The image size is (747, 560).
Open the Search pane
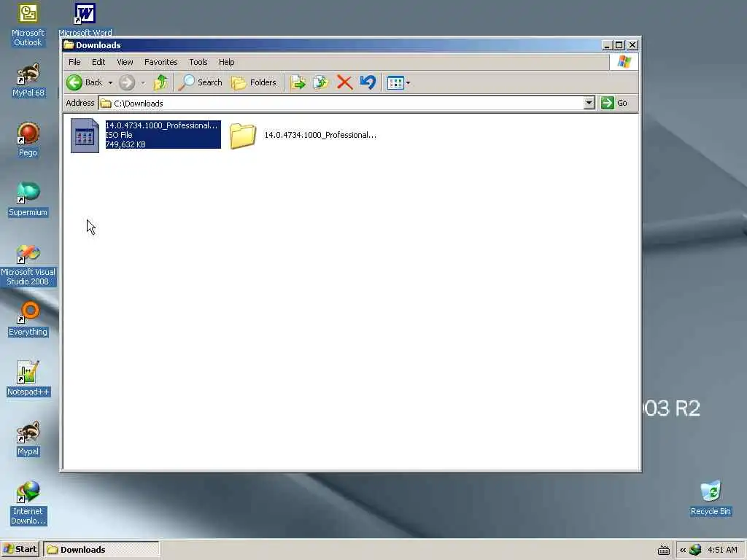[201, 82]
